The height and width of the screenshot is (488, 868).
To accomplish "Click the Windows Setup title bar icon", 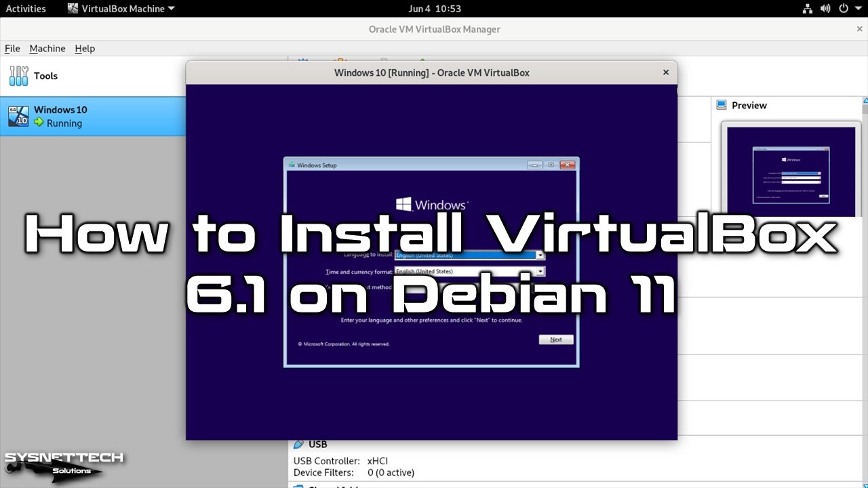I will point(292,165).
